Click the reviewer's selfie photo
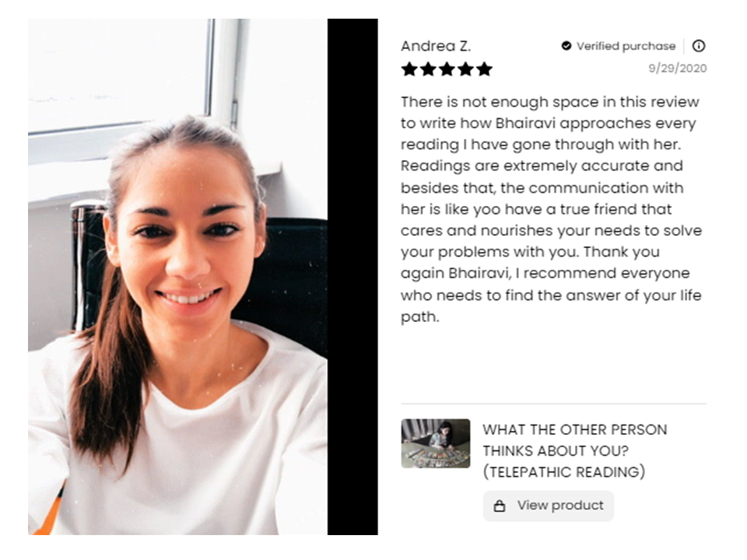747x560 pixels. pyautogui.click(x=177, y=277)
